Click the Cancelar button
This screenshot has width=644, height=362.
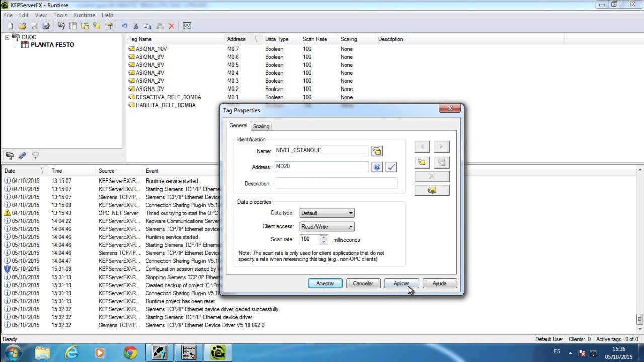pos(363,283)
